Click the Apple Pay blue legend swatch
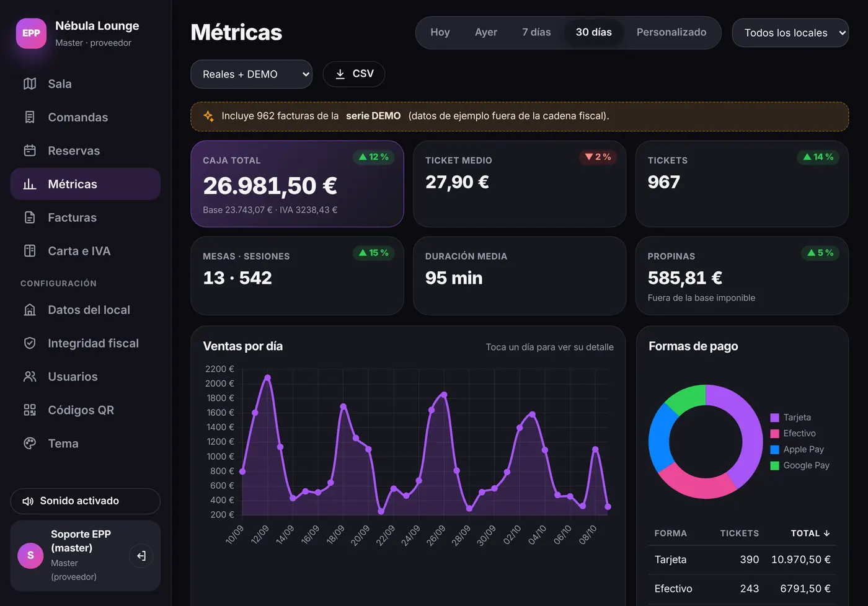This screenshot has height=606, width=868. click(774, 450)
